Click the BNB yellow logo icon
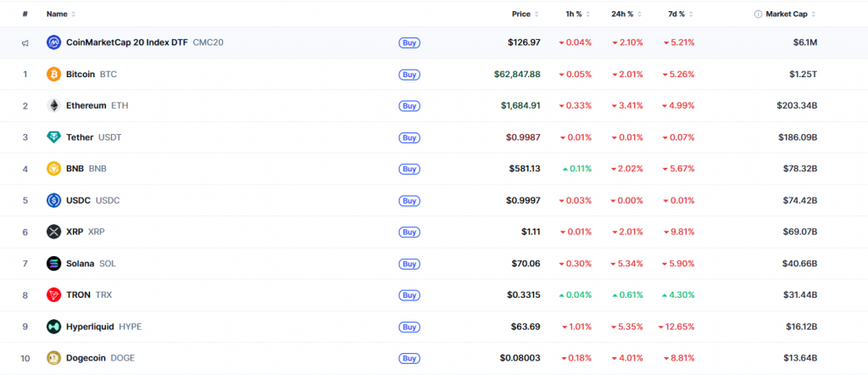The image size is (868, 375). tap(53, 168)
